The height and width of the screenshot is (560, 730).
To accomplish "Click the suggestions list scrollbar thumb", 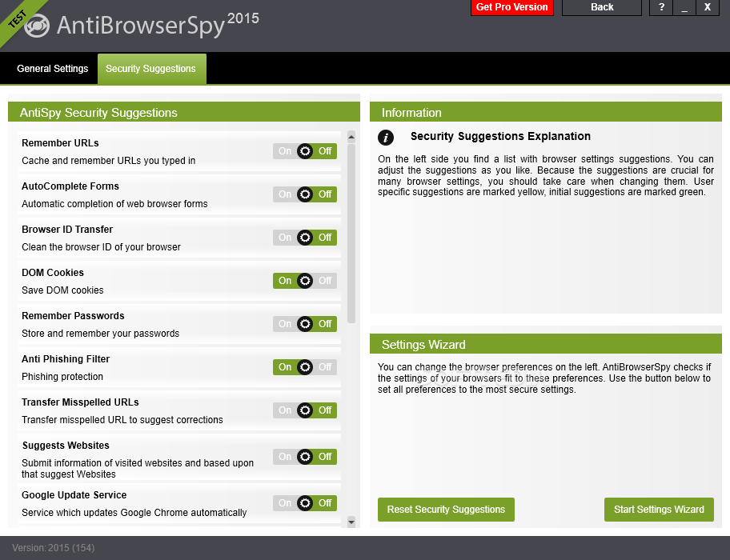I will pyautogui.click(x=351, y=234).
